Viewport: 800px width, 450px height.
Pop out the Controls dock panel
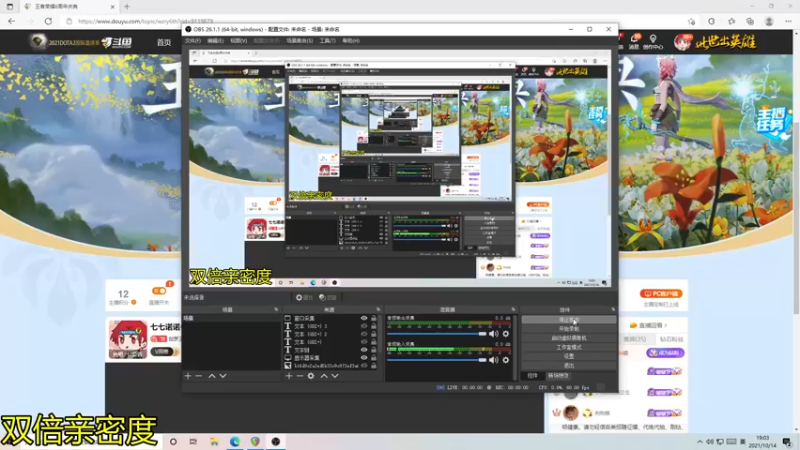click(x=613, y=310)
